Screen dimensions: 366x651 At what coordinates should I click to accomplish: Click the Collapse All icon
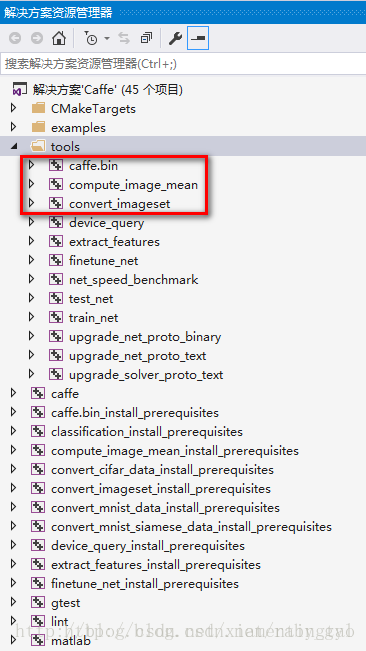146,38
